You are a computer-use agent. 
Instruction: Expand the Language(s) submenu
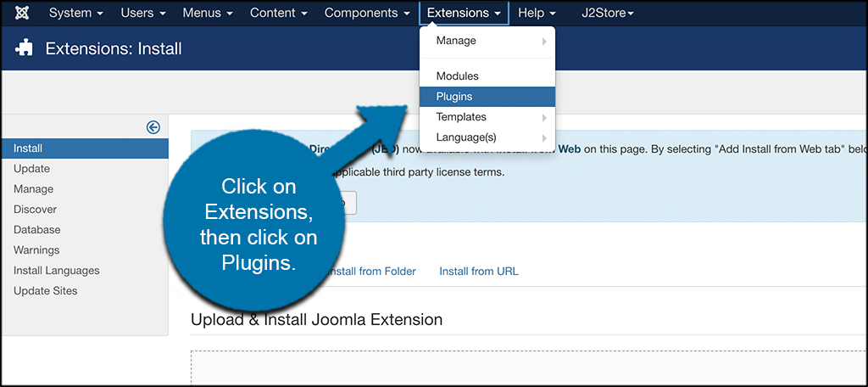487,137
